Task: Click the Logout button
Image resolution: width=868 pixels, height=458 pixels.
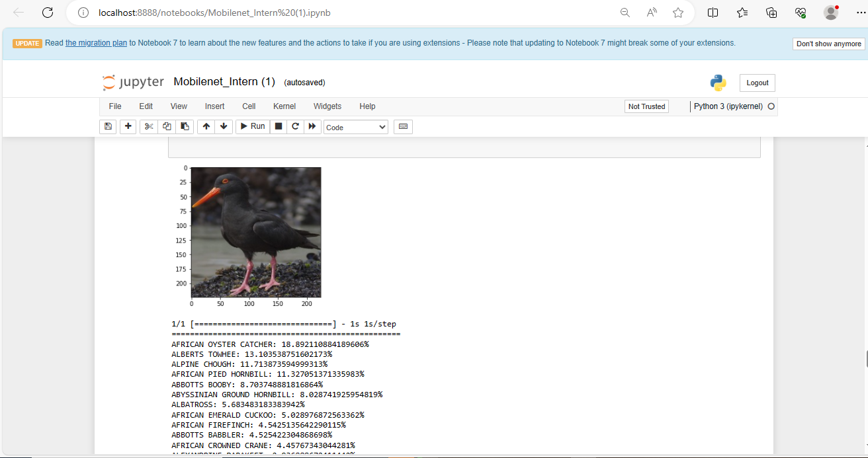Action: point(758,83)
